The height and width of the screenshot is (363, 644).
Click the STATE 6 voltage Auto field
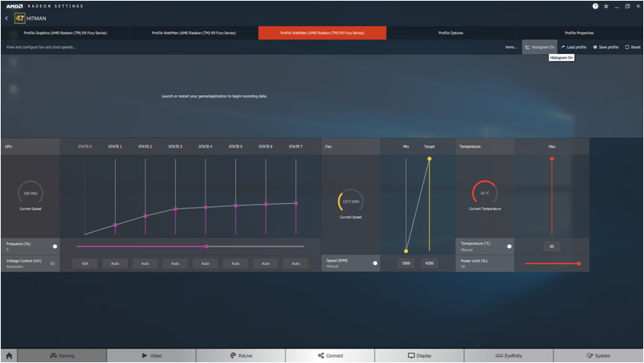(266, 263)
